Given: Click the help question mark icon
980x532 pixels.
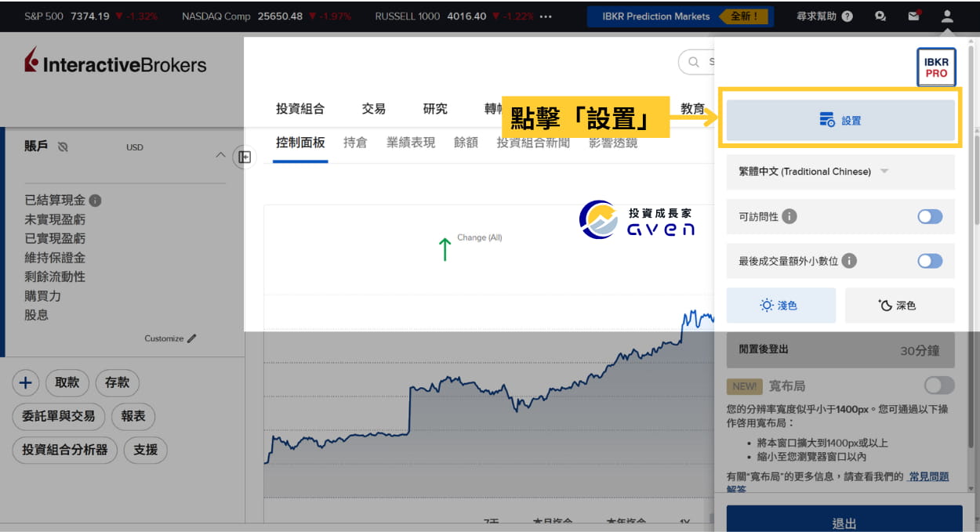Looking at the screenshot, I should click(847, 16).
